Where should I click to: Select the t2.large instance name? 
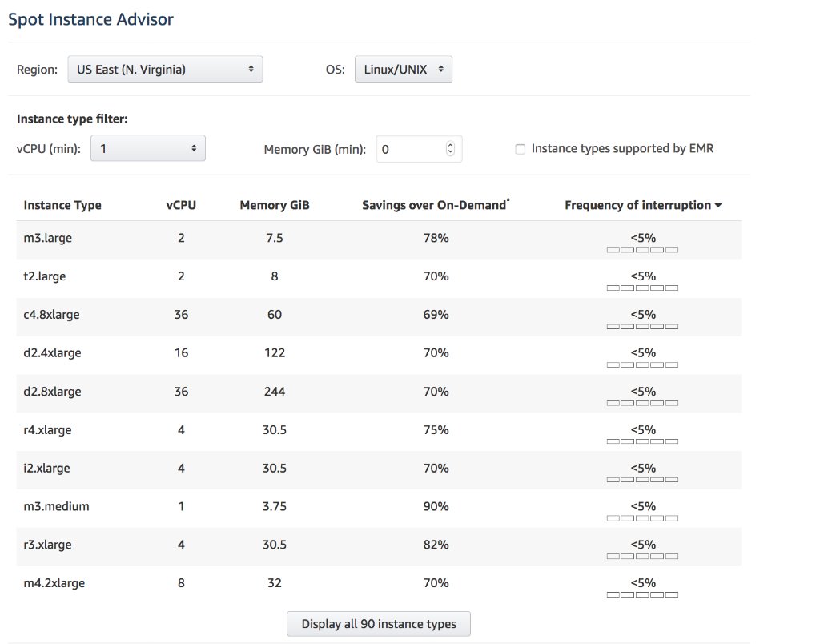pyautogui.click(x=45, y=276)
